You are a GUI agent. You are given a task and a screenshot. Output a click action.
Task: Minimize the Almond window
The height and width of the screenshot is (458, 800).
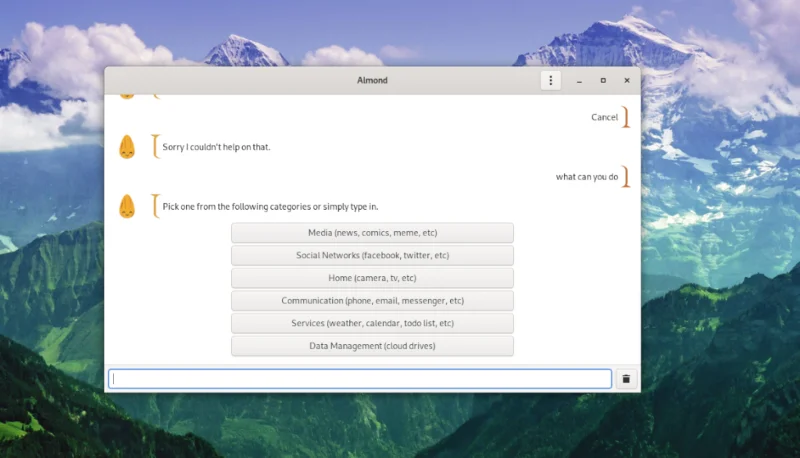point(579,81)
